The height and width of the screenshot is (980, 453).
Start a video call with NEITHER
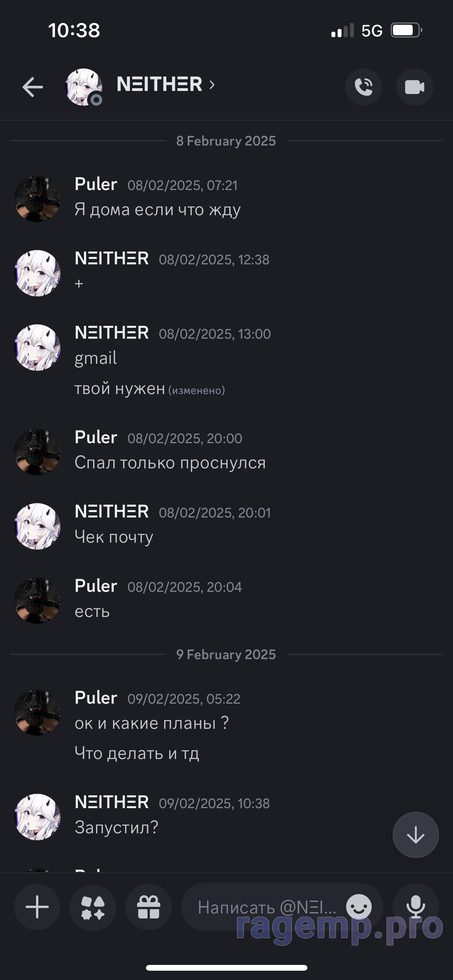tap(415, 87)
